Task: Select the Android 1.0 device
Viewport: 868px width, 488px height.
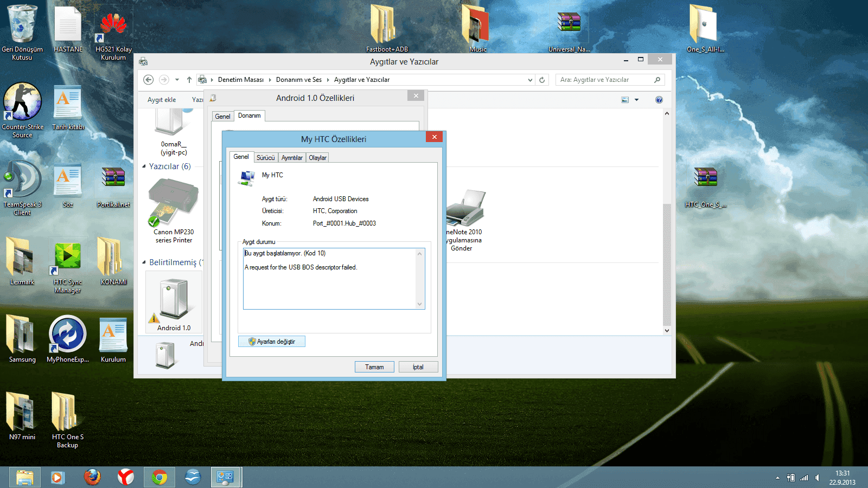Action: point(174,303)
